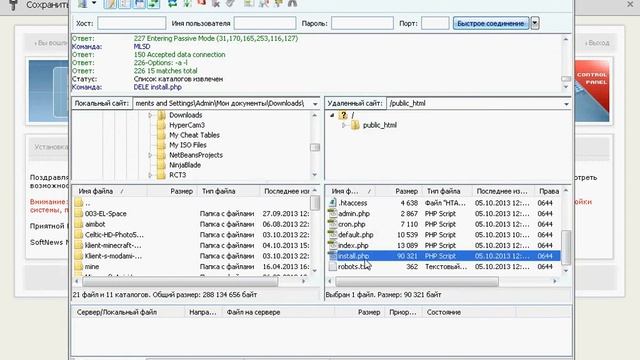Sort remote list by Тип файла column
This screenshot has width=640, height=360.
point(447,191)
